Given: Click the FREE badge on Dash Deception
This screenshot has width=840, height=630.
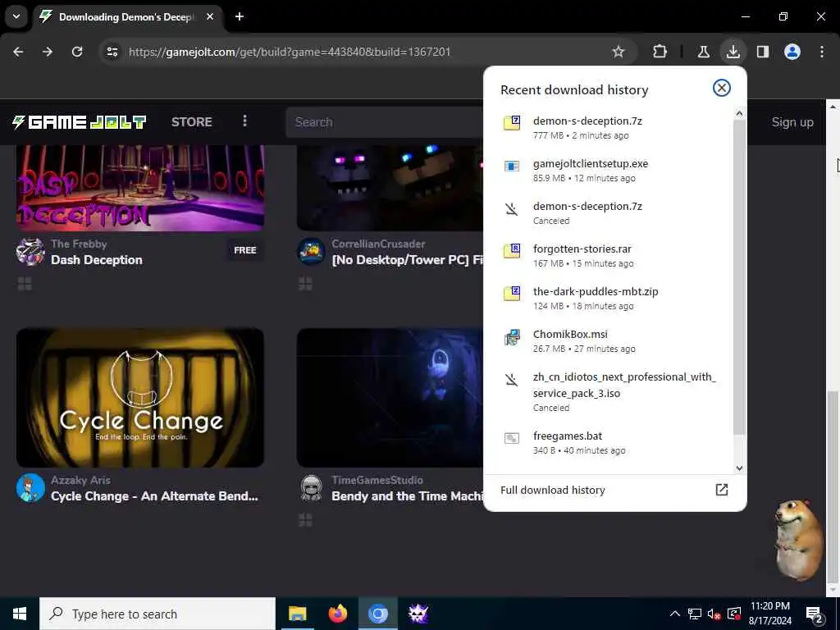Looking at the screenshot, I should click(244, 250).
